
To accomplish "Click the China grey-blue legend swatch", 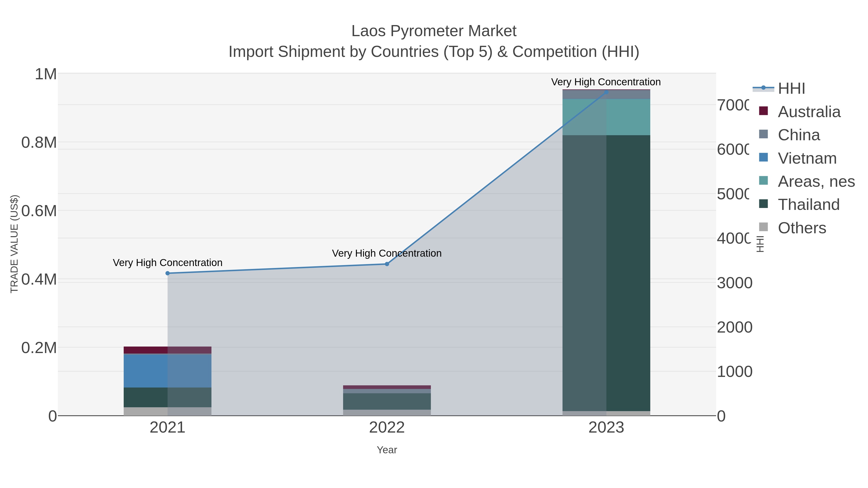I will pos(764,134).
